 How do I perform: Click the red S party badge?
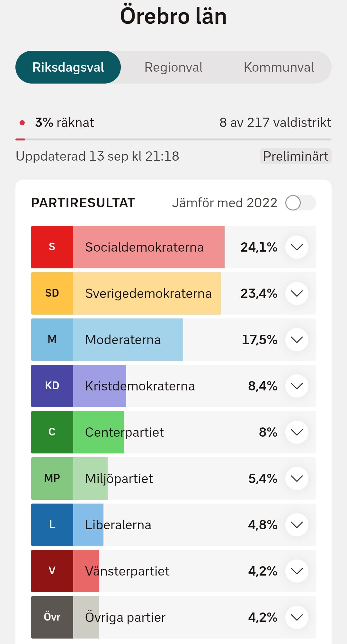click(52, 247)
